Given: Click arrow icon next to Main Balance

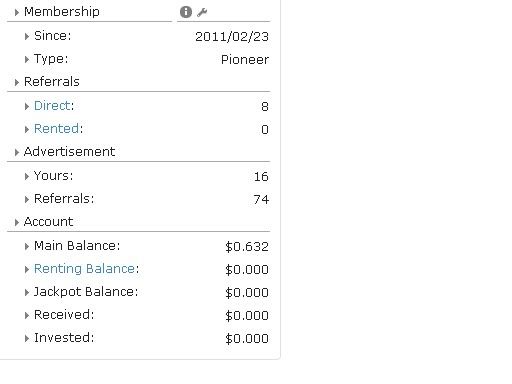Looking at the screenshot, I should pyautogui.click(x=27, y=246).
